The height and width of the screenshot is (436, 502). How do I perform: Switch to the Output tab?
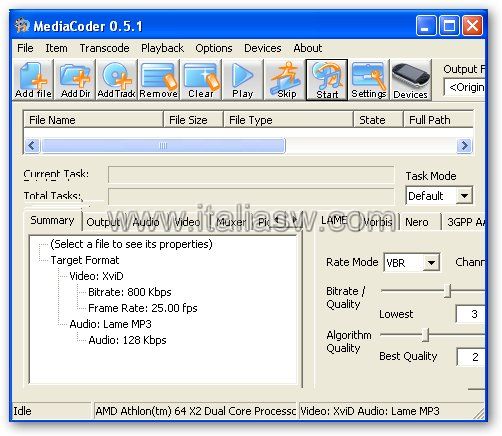coord(103,222)
